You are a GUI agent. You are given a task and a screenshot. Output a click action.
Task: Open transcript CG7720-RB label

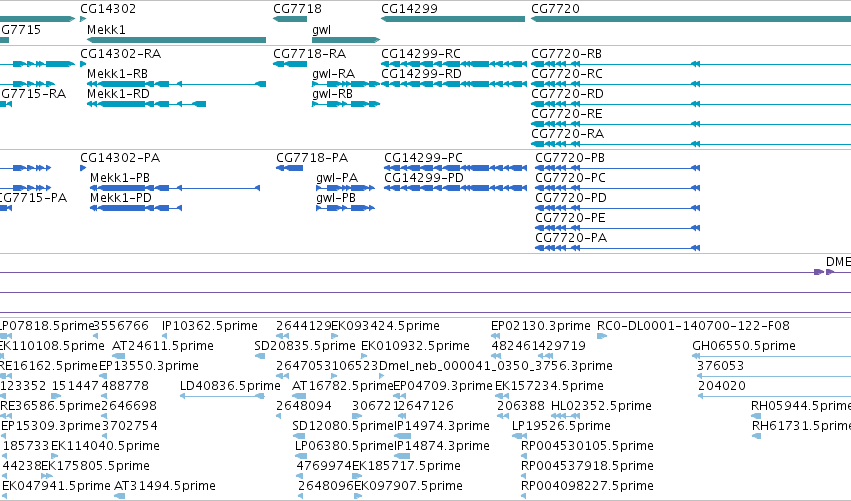click(x=567, y=54)
